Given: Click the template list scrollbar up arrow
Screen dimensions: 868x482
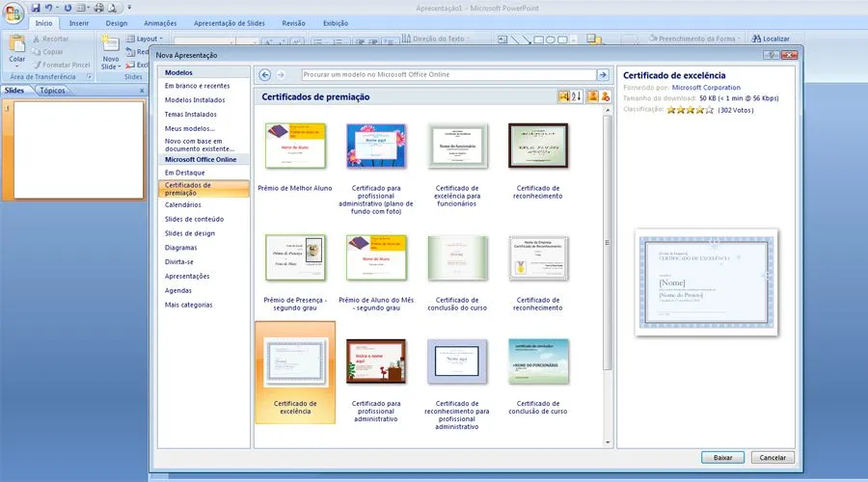Looking at the screenshot, I should coord(608,110).
